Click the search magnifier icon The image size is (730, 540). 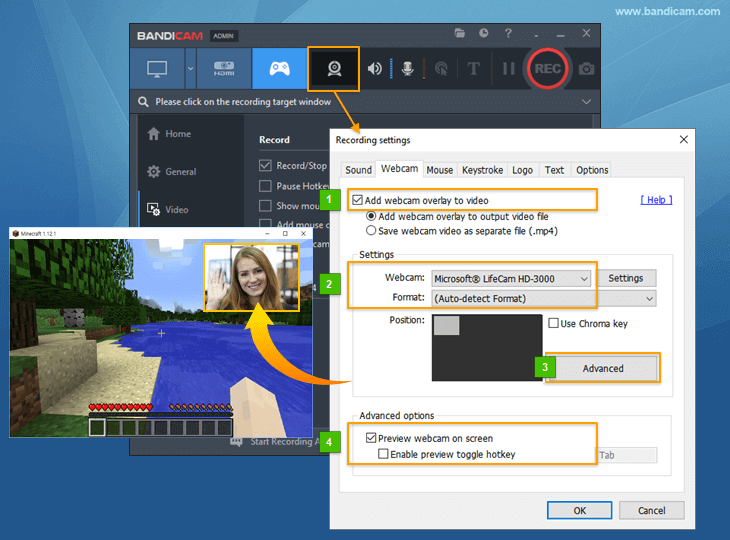coord(143,101)
